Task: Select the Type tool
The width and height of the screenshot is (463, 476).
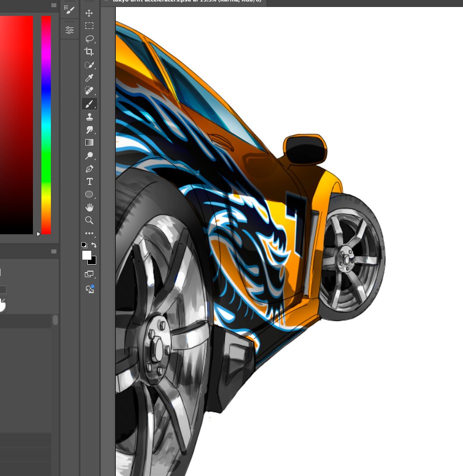Action: [89, 181]
